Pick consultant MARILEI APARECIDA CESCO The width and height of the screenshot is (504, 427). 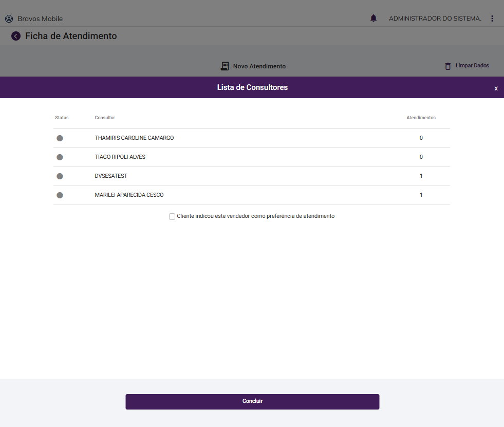pos(129,195)
